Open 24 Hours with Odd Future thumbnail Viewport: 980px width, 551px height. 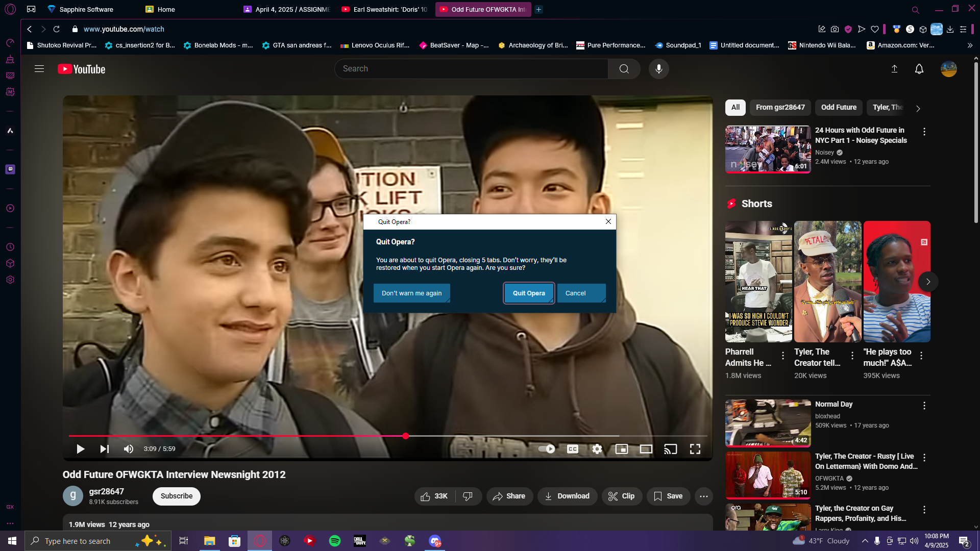click(768, 149)
